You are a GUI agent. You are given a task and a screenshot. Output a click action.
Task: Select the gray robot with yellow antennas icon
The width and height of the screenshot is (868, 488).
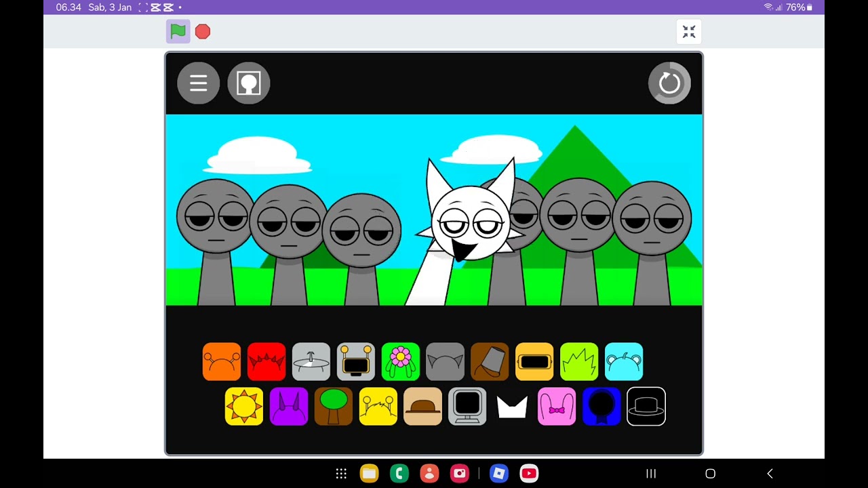tap(356, 361)
